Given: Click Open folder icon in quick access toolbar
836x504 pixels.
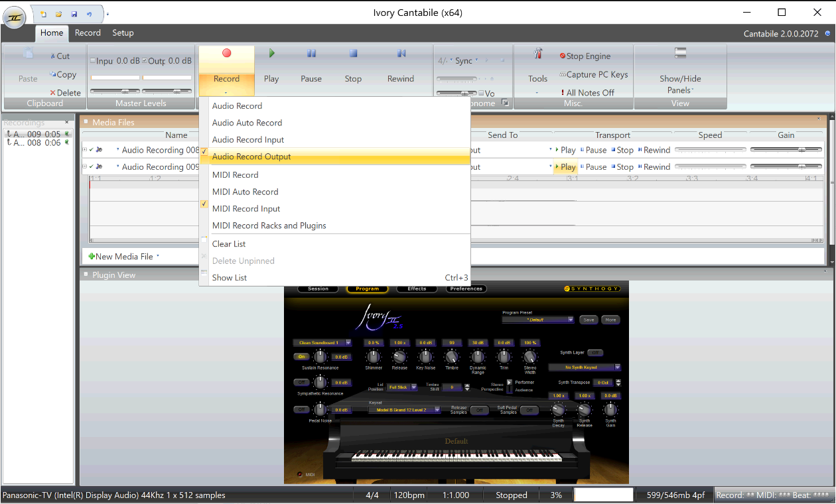Looking at the screenshot, I should [x=58, y=14].
